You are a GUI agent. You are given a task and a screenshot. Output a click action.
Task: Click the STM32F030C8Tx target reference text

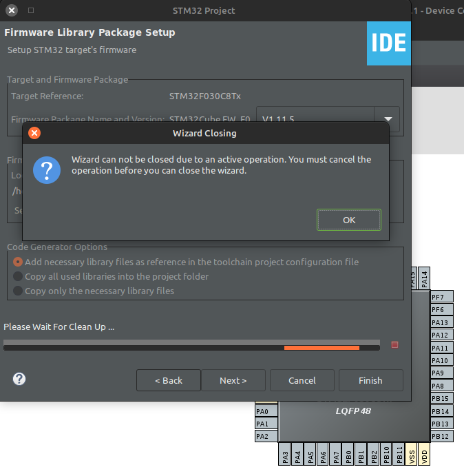point(205,96)
